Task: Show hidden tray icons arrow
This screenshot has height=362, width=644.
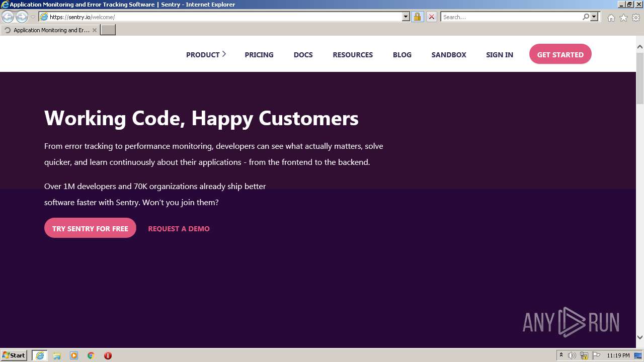Action: coord(561,355)
